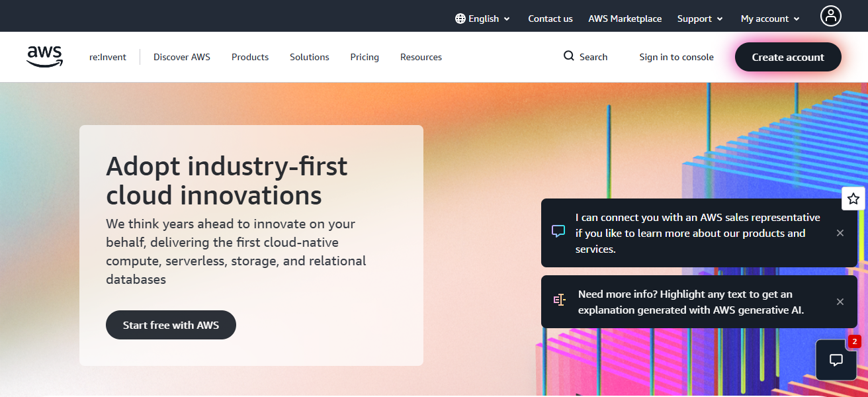Dismiss the AWS sales representative notification
Viewport: 868px width, 397px height.
click(x=840, y=233)
